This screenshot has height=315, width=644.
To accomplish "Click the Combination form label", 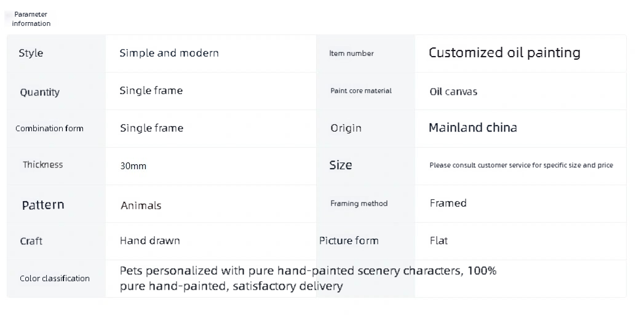I will (49, 129).
